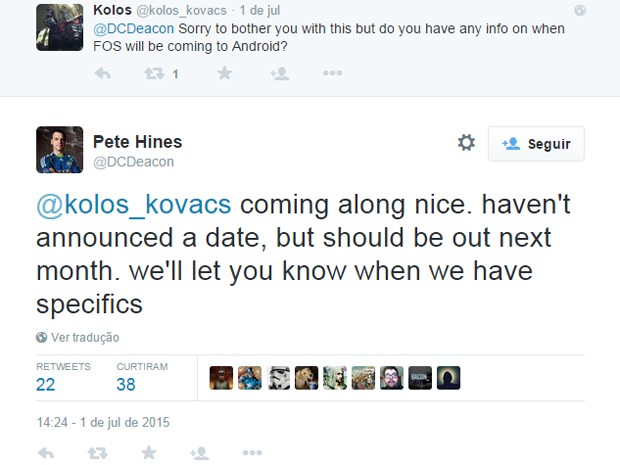Open gear settings menu near Seguir
This screenshot has width=620, height=465.
466,142
